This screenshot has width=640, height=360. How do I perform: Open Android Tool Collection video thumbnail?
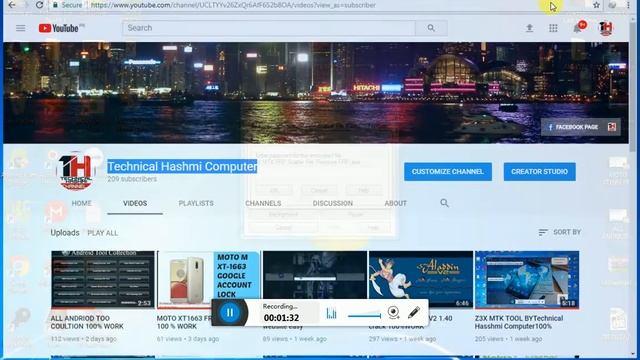coord(103,279)
